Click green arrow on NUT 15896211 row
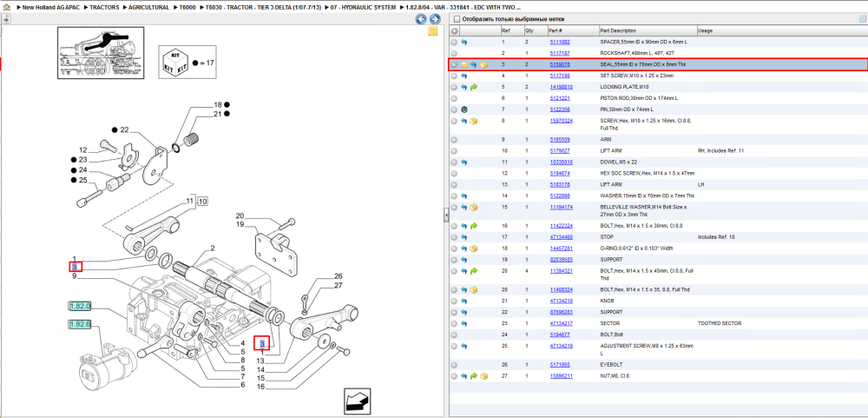This screenshot has height=418, width=868. coord(474,376)
